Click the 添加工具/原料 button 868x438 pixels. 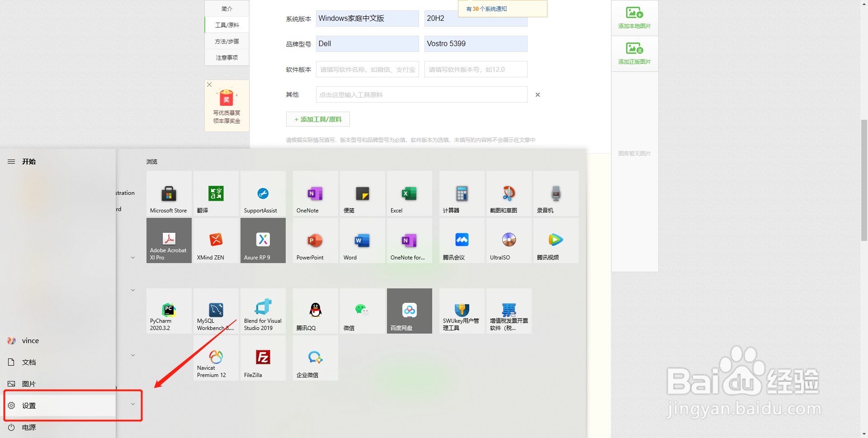318,119
